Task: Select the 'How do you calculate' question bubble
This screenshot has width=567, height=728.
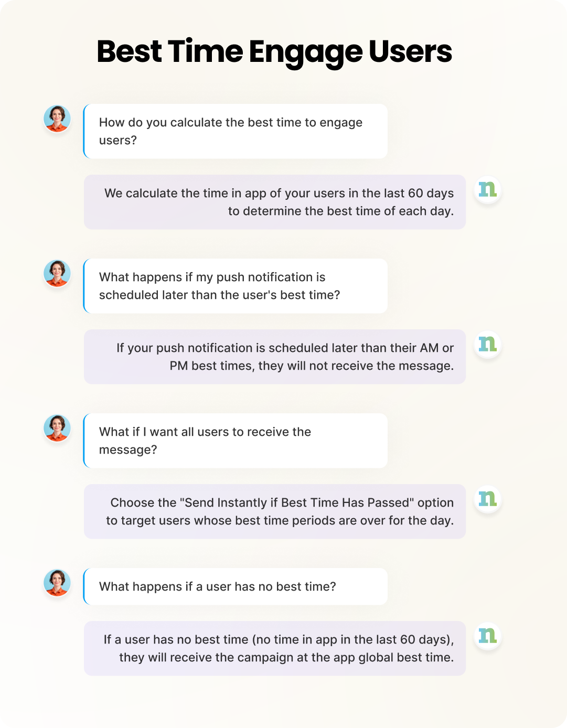Action: 235,131
